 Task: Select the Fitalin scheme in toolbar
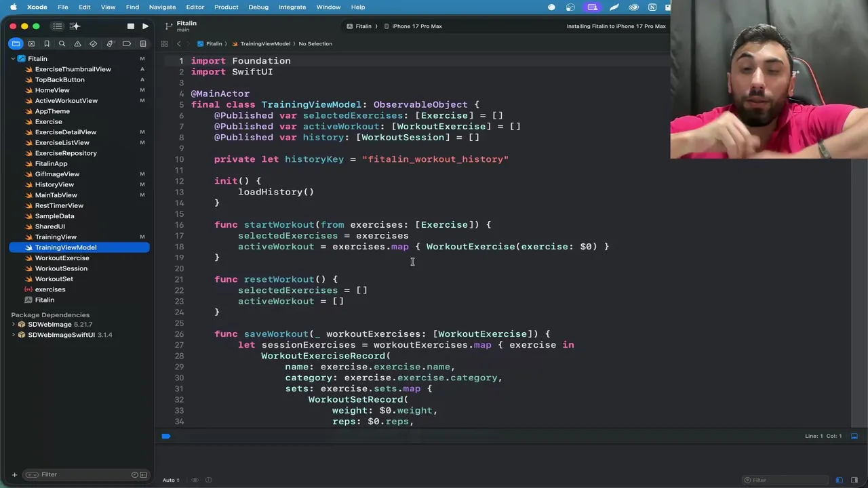coord(359,26)
